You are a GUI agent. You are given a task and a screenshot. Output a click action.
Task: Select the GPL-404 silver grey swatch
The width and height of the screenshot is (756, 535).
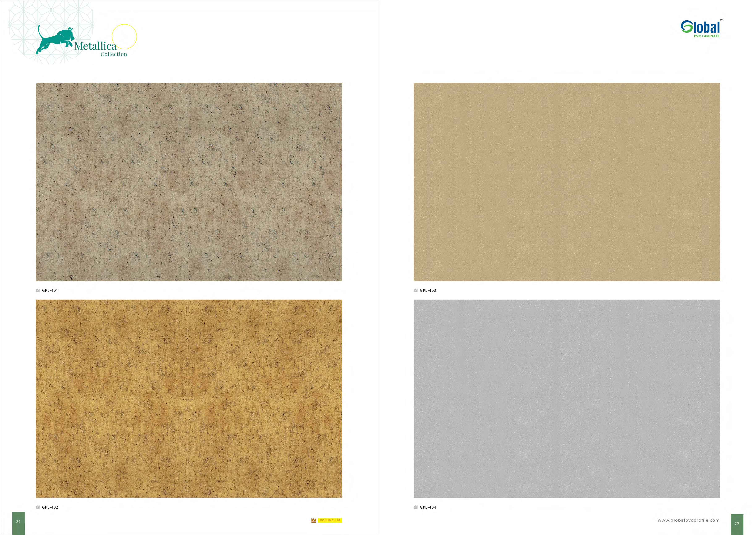click(x=566, y=399)
